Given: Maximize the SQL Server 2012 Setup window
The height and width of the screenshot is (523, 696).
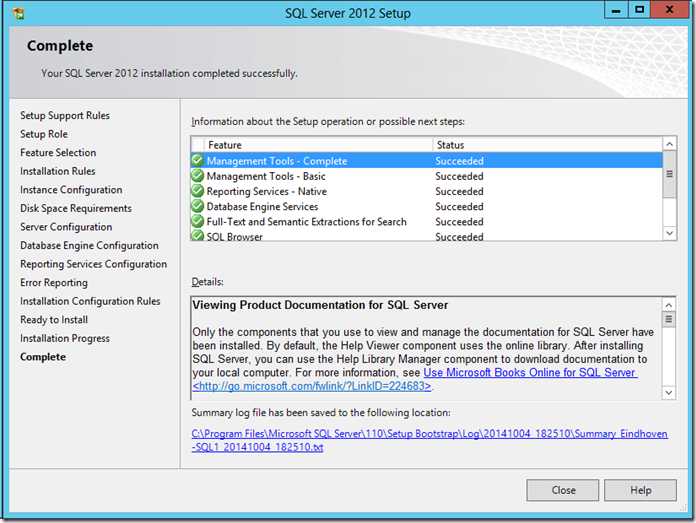Looking at the screenshot, I should tap(639, 10).
